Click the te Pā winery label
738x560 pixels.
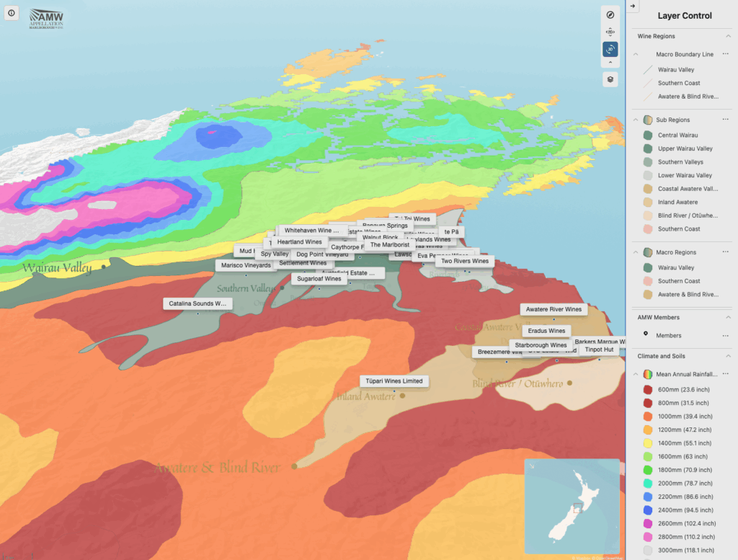pos(451,232)
